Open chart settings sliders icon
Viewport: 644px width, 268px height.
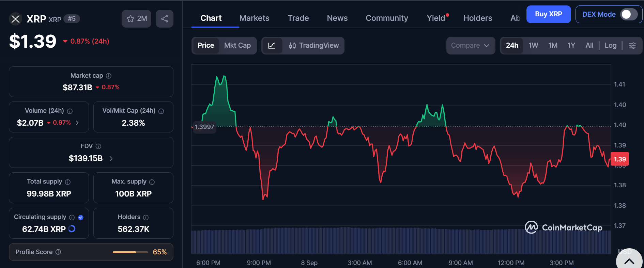point(632,46)
